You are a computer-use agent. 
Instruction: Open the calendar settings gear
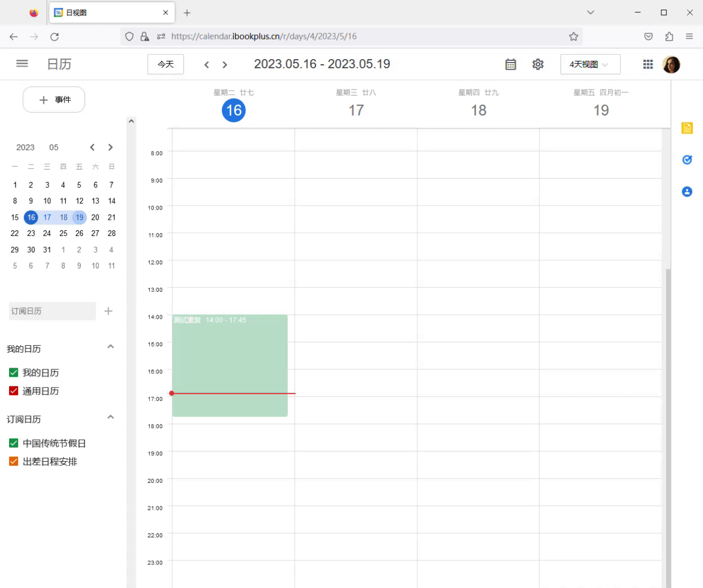[x=538, y=64]
